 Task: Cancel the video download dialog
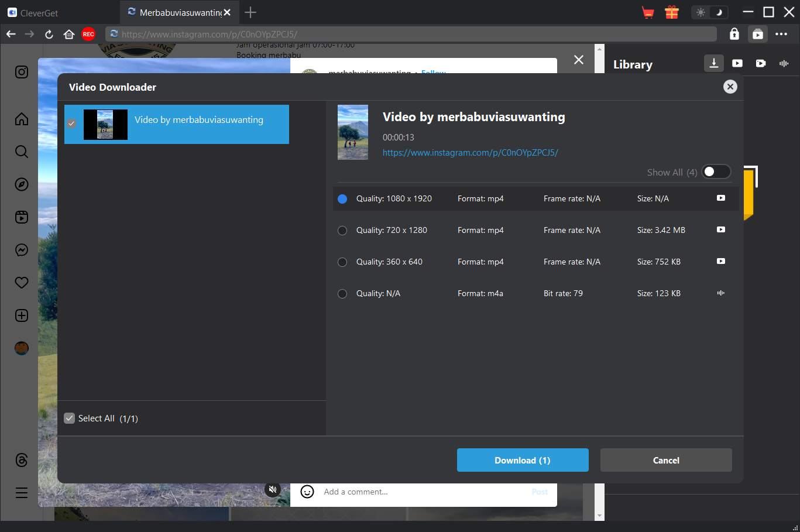pos(666,460)
